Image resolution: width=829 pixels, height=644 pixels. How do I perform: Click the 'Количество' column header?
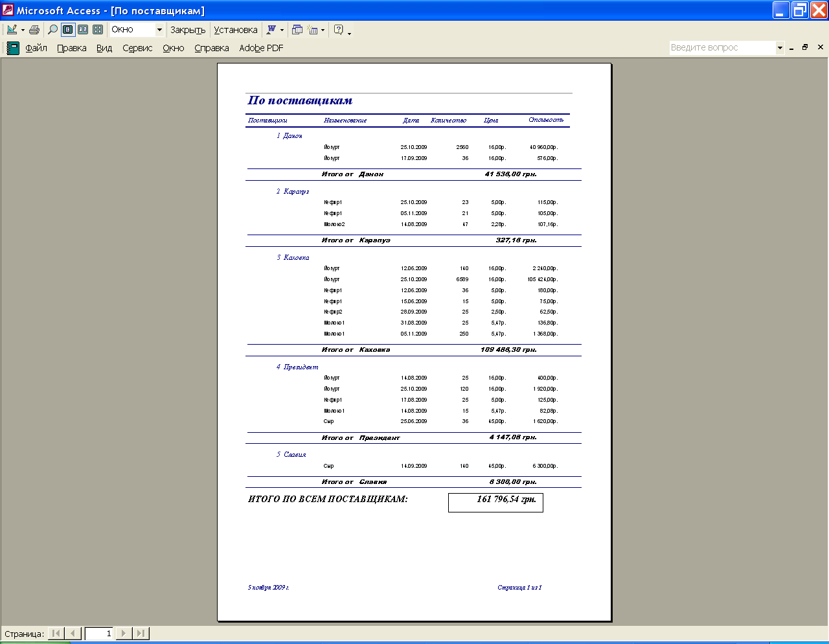click(448, 121)
